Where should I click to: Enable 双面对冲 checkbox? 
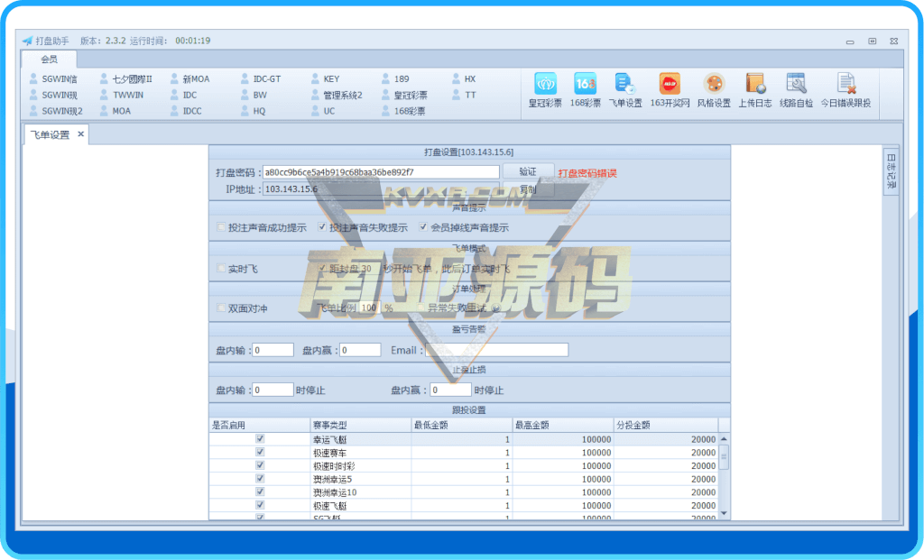(x=221, y=308)
